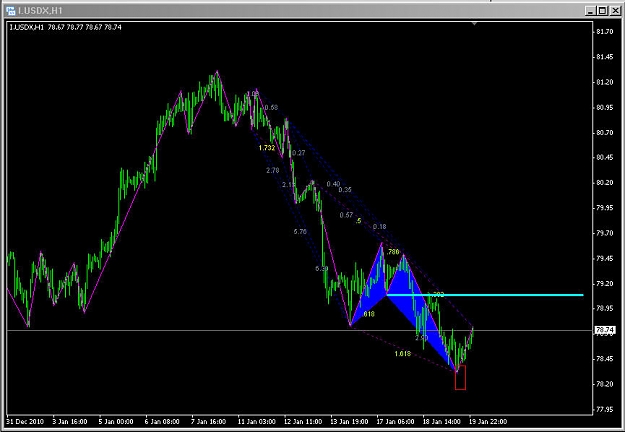Image resolution: width=625 pixels, height=432 pixels.
Task: Click the '31 Dec 2010' date label
Action: pyautogui.click(x=26, y=421)
